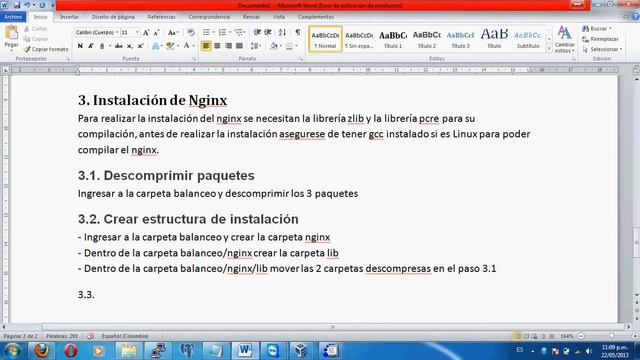Apply the Título 1 style
This screenshot has height=360, width=640.
[393, 39]
